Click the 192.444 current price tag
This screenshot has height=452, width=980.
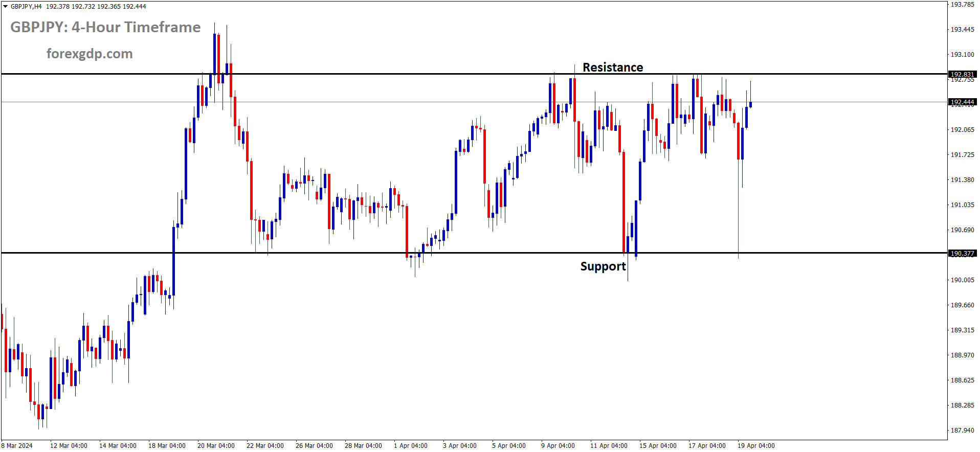coord(962,102)
